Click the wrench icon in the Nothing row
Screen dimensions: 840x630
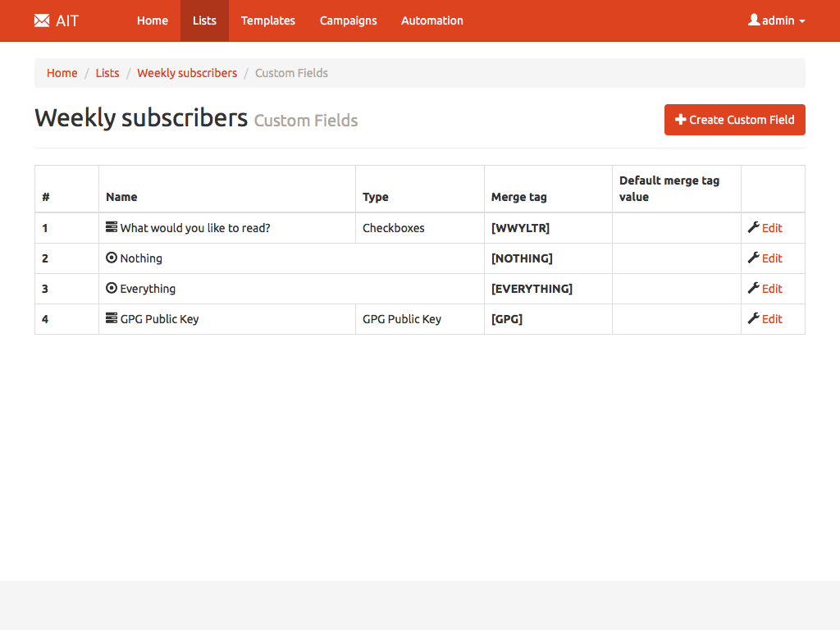[x=754, y=258]
